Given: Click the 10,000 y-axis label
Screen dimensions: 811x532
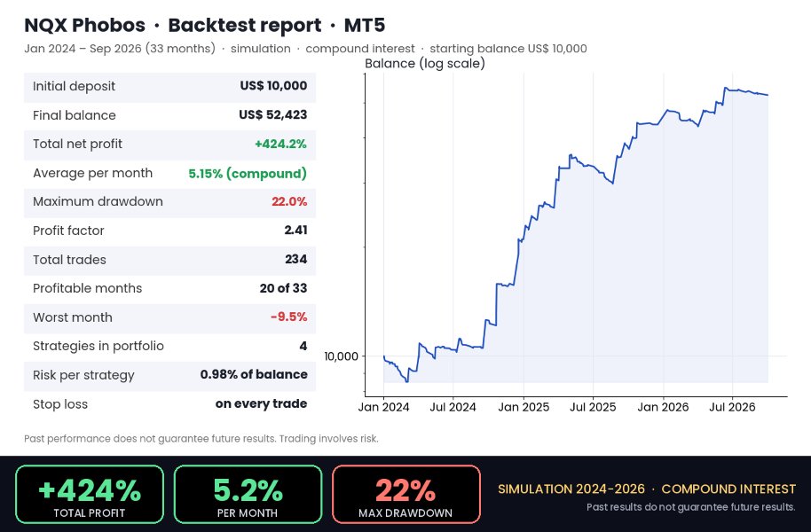Looking at the screenshot, I should (x=342, y=356).
